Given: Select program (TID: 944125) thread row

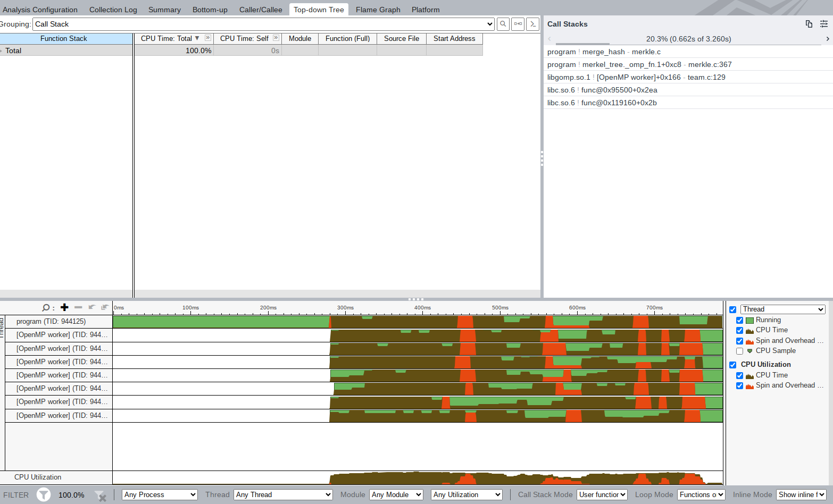Looking at the screenshot, I should (x=51, y=322).
